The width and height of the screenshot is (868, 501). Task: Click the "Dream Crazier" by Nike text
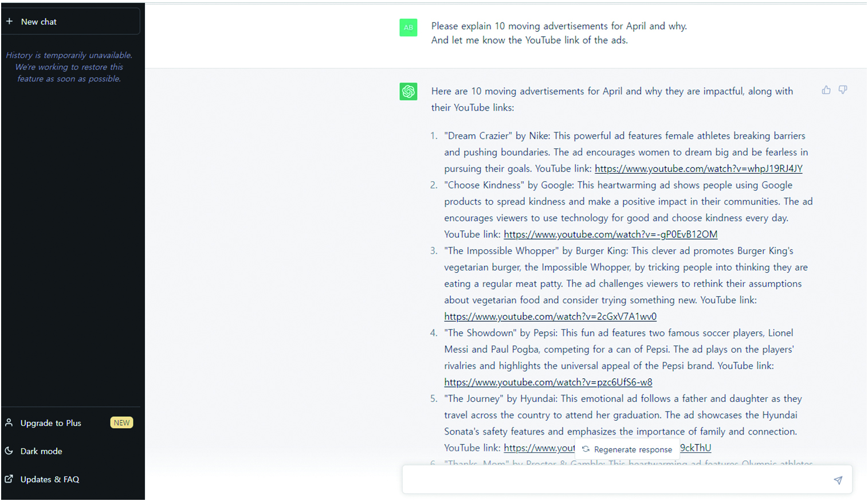496,136
